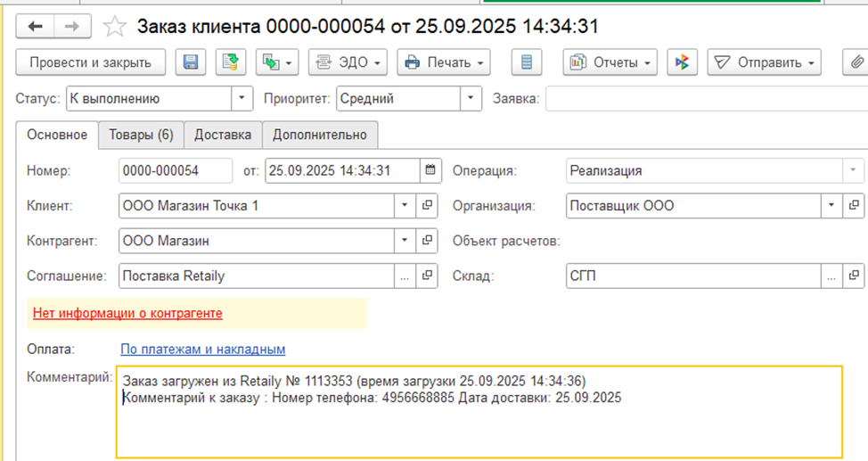This screenshot has height=461, width=868.
Task: Open the Клиент record with open icon
Action: pos(427,206)
